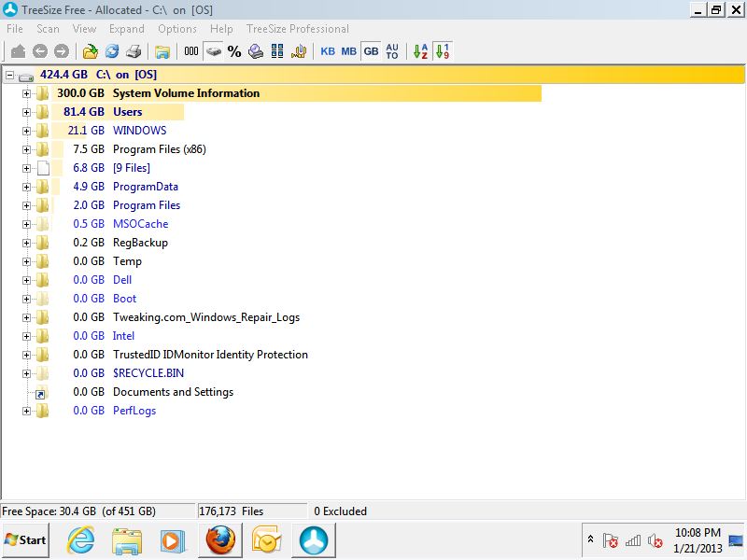Set size units to AUTO
This screenshot has width=747, height=560.
[392, 51]
